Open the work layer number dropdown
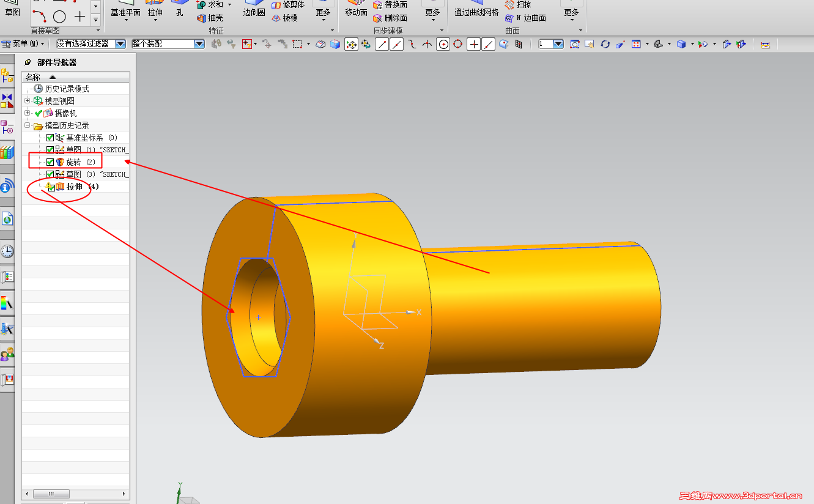 coord(558,44)
